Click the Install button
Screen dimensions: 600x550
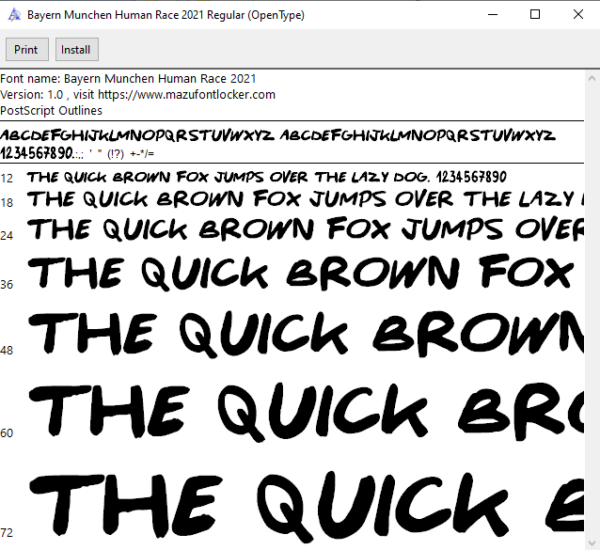pos(77,49)
